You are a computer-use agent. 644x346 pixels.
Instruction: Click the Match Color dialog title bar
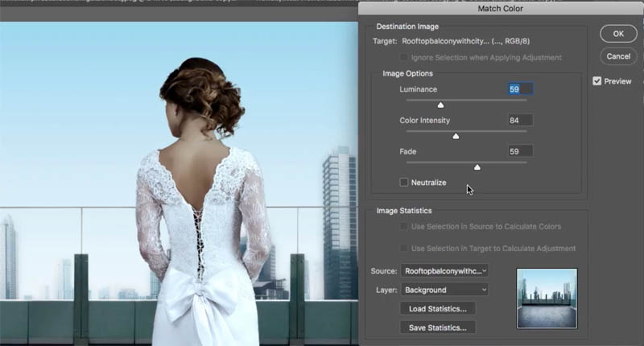click(x=500, y=9)
